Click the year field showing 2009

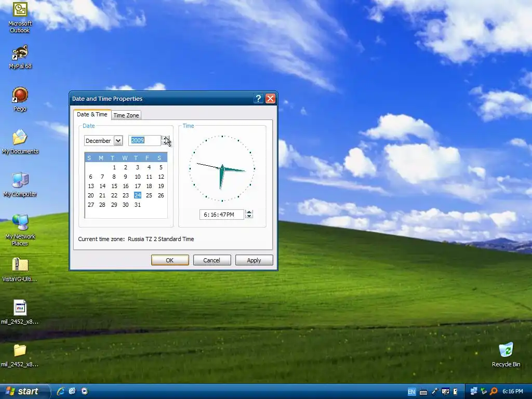pos(144,140)
